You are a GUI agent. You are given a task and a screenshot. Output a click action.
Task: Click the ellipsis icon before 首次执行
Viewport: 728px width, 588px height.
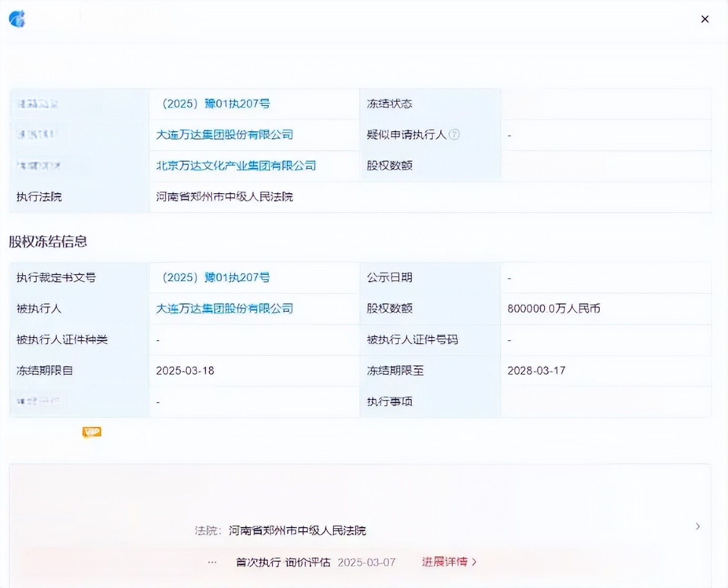pyautogui.click(x=212, y=562)
